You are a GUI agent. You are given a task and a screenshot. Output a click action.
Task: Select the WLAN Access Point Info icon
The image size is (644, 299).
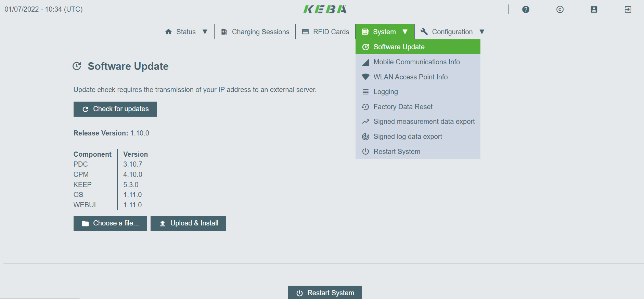click(x=365, y=77)
